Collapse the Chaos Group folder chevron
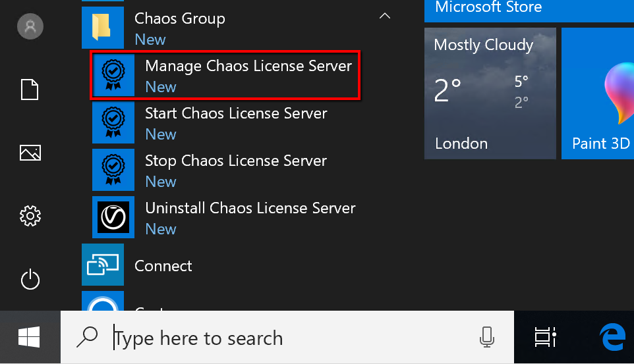 [386, 16]
